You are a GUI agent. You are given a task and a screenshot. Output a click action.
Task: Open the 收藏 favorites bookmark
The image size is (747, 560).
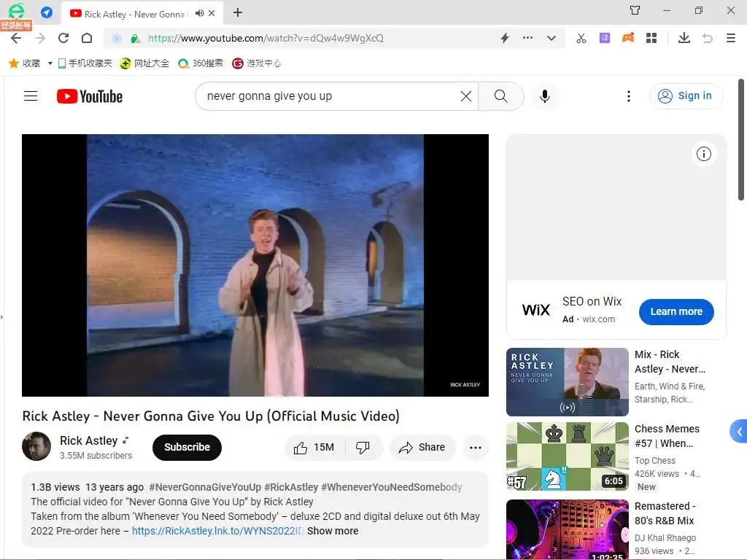coord(25,63)
